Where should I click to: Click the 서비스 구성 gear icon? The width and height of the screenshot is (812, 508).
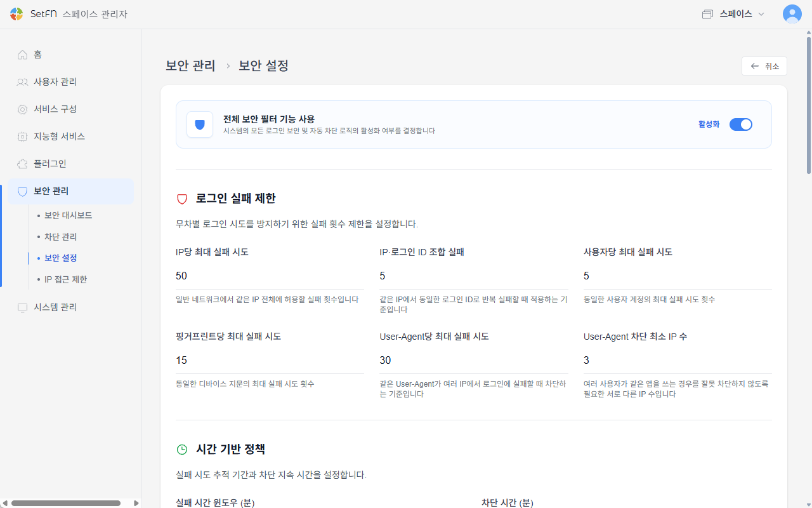pos(23,109)
